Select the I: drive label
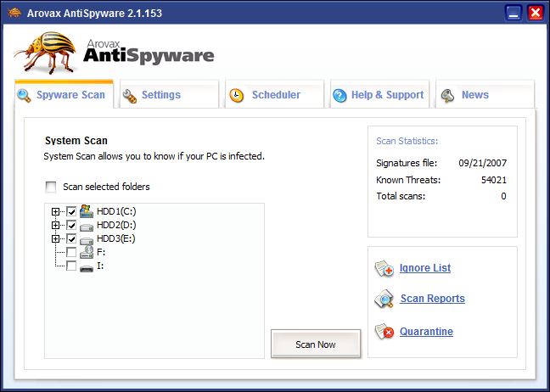Viewport: 550px width, 392px height. click(100, 266)
